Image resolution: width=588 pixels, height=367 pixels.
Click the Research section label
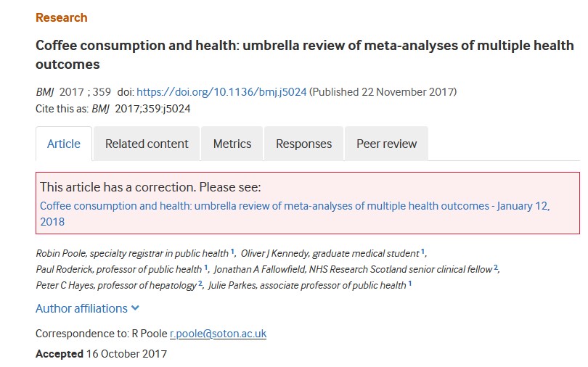(x=61, y=17)
